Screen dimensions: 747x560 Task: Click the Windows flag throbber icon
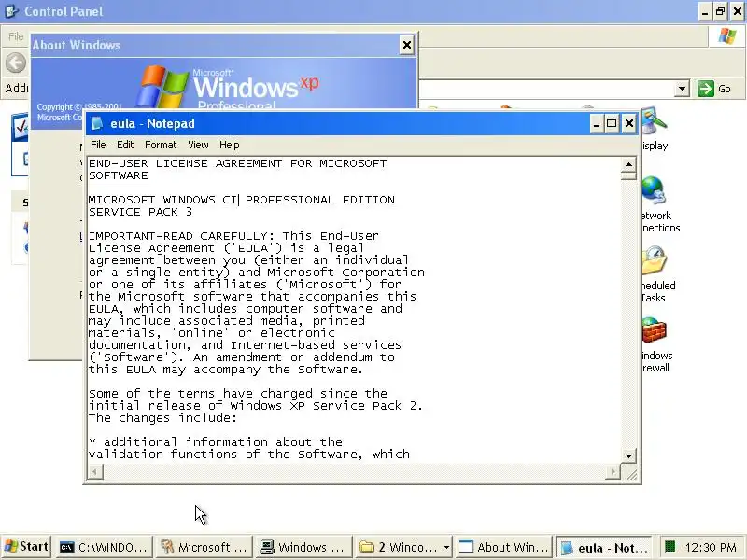727,36
